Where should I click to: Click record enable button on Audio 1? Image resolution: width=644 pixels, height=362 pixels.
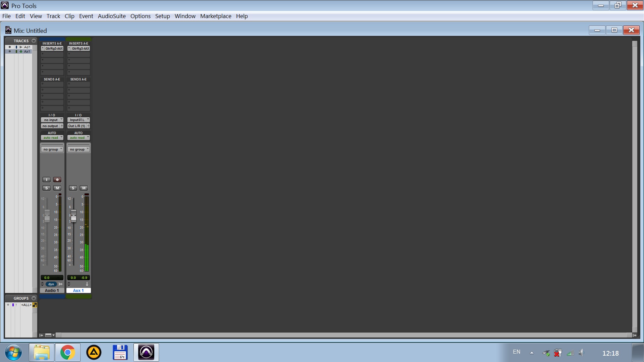pos(57,180)
